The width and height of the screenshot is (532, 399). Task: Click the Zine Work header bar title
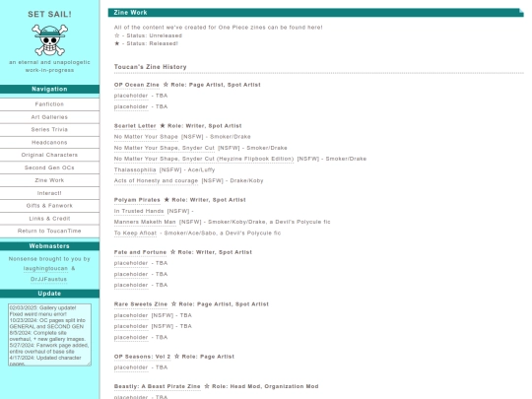(131, 13)
